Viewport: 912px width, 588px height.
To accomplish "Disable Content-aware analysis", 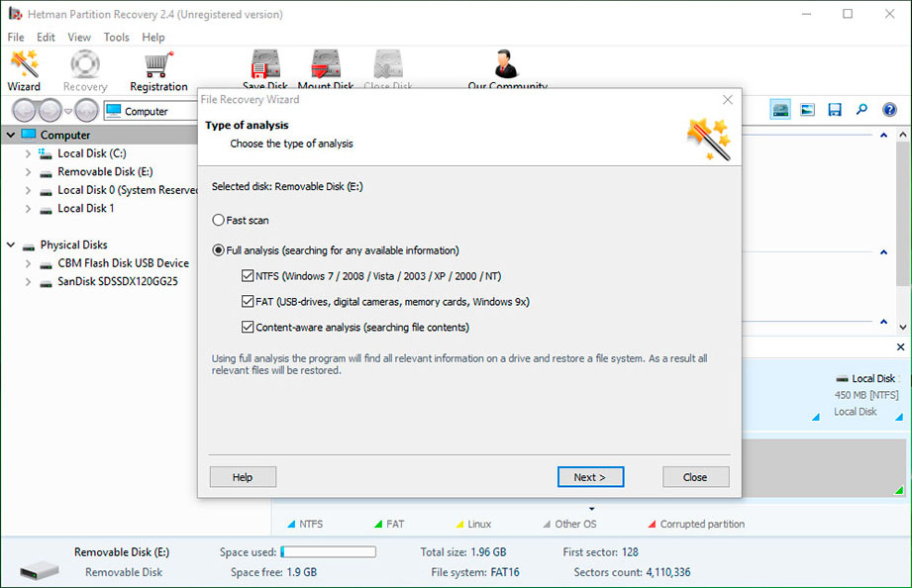I will tap(248, 327).
